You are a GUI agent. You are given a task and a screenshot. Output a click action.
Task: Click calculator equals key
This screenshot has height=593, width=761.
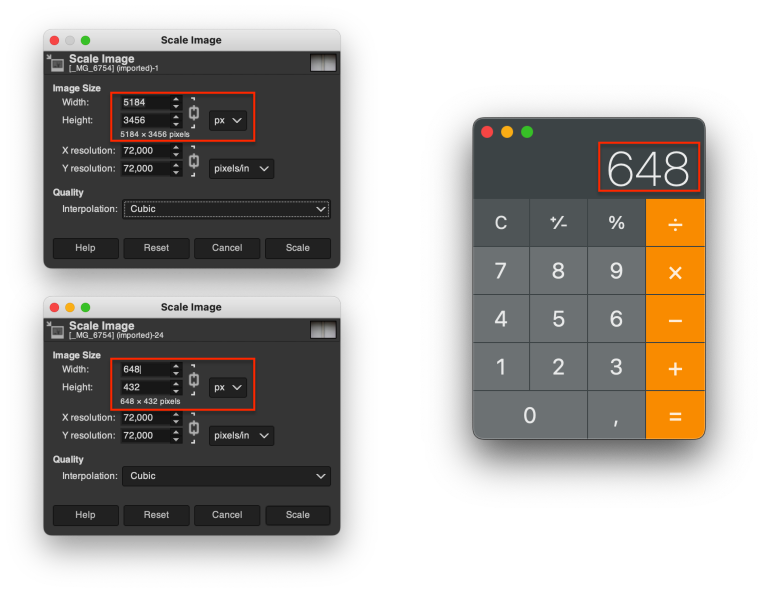pos(675,415)
